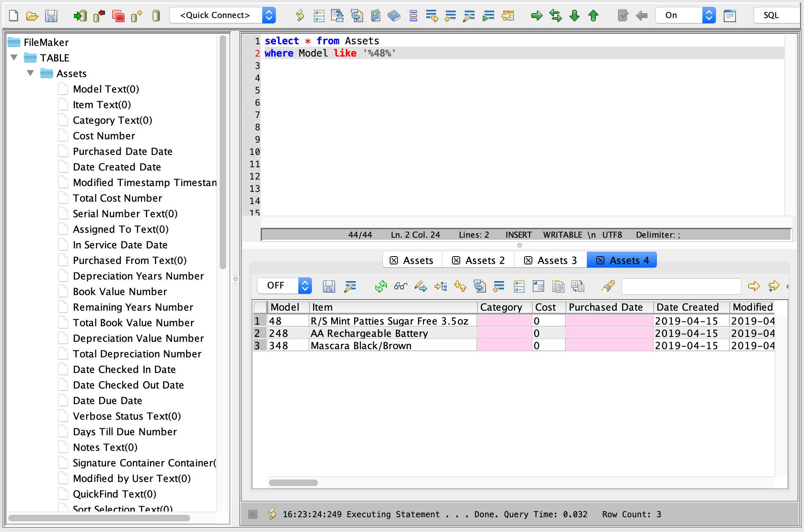This screenshot has height=532, width=804.
Task: Click the Cost column header
Action: tap(549, 307)
